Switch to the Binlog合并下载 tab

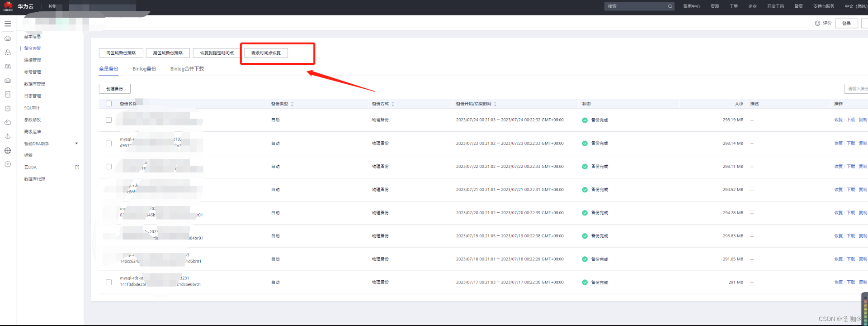point(187,69)
